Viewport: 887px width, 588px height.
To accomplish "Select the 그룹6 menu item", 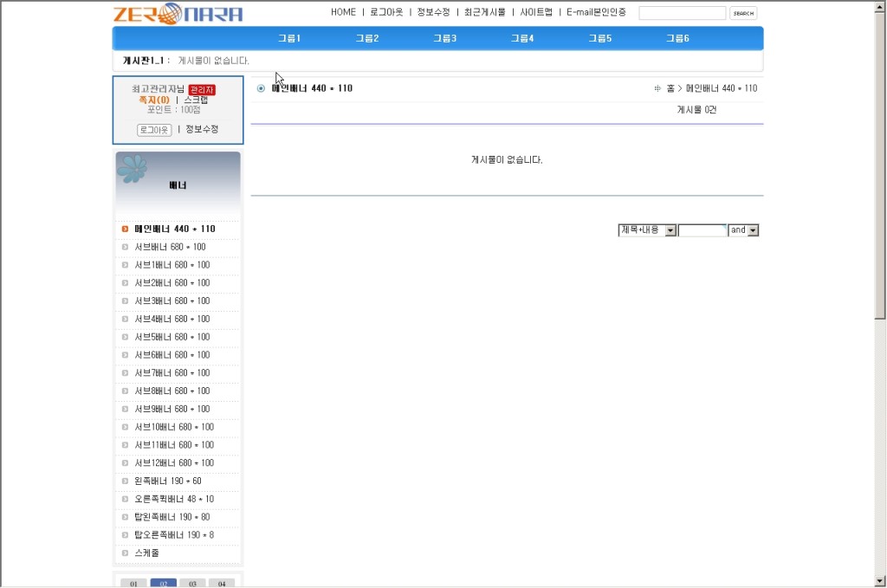I will coord(677,39).
